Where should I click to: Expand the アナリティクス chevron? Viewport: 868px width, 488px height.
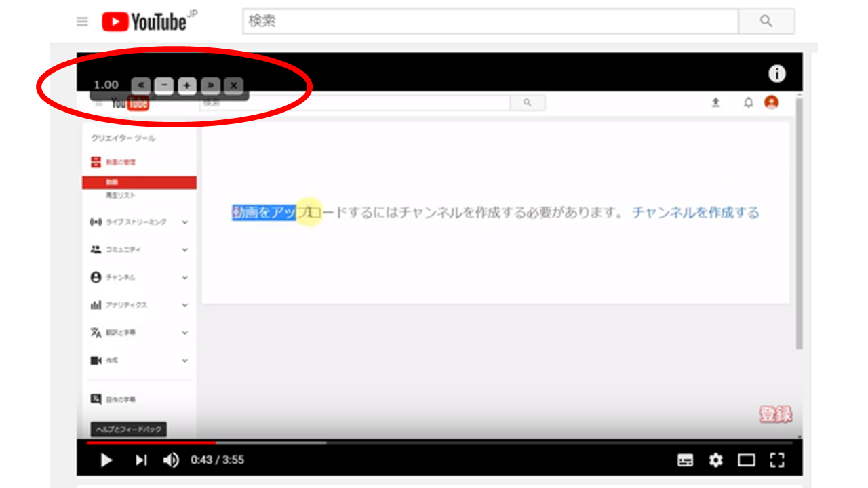coord(185,306)
